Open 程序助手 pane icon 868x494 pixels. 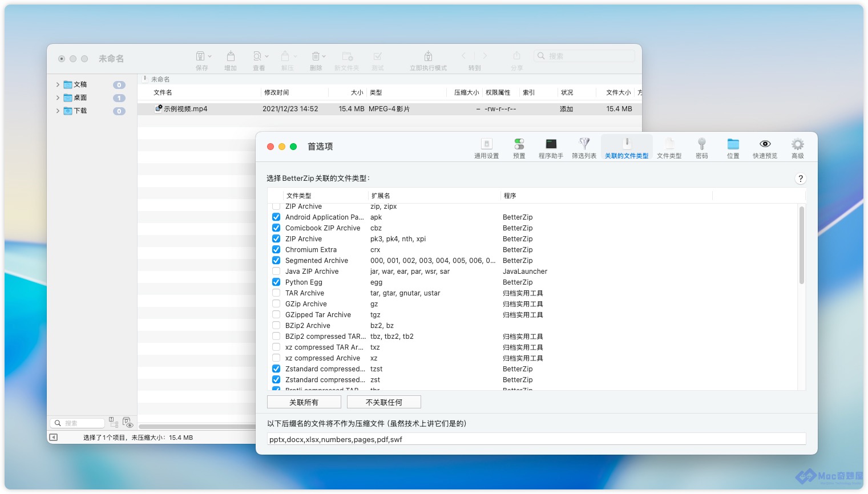tap(551, 144)
